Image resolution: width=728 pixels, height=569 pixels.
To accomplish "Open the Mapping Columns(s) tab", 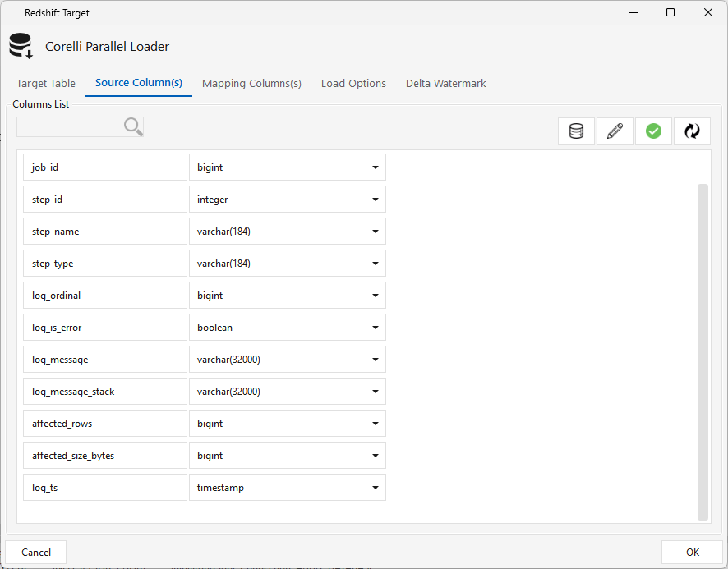I will coord(251,84).
